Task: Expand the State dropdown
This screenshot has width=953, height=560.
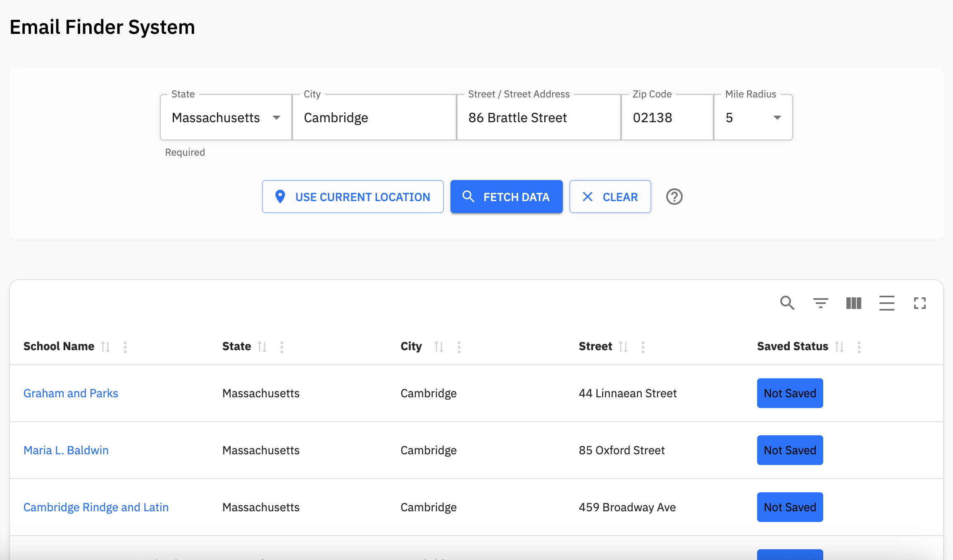Action: [276, 118]
